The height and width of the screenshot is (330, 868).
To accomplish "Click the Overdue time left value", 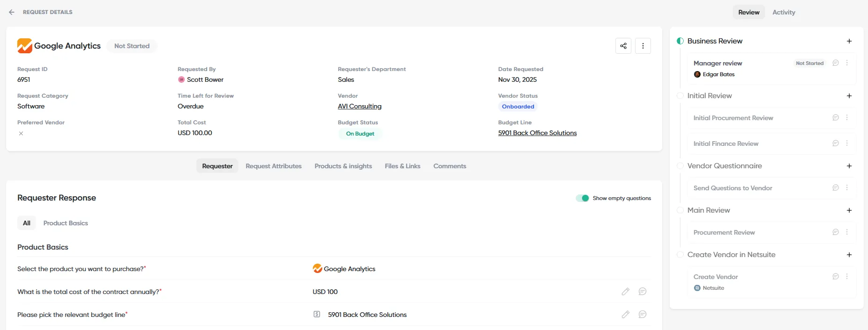I will [191, 106].
